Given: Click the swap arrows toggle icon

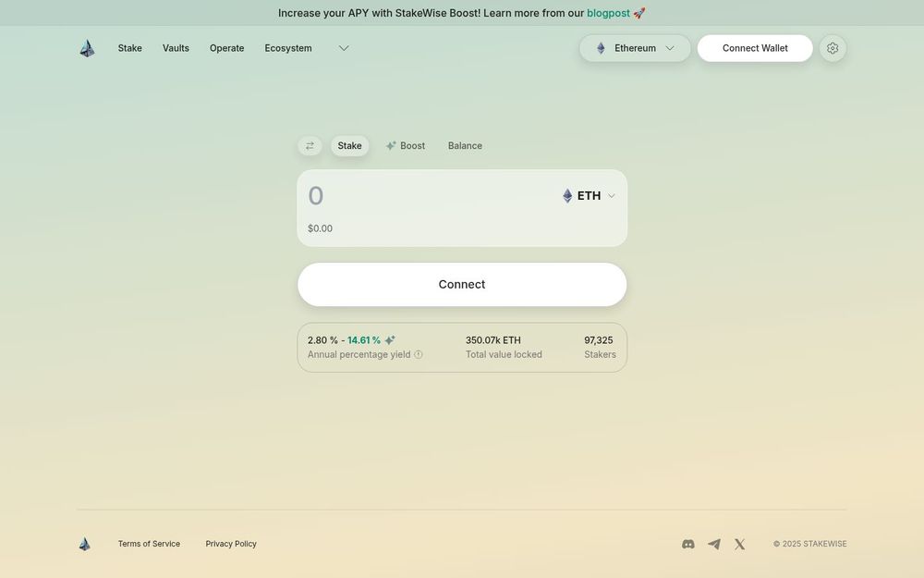Looking at the screenshot, I should click(310, 146).
